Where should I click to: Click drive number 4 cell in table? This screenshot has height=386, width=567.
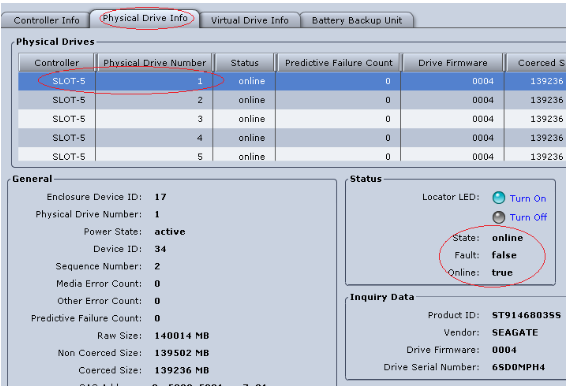click(x=154, y=138)
